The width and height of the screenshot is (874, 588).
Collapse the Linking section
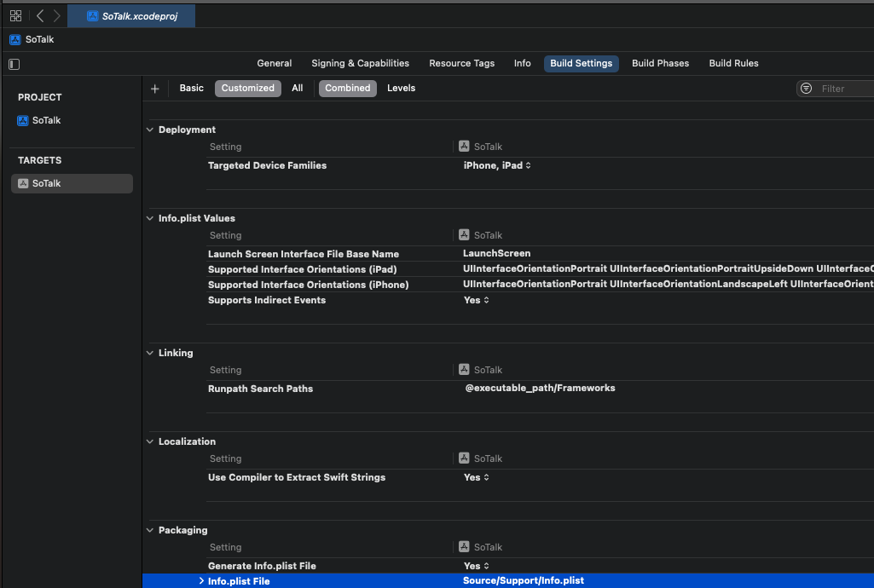(150, 353)
